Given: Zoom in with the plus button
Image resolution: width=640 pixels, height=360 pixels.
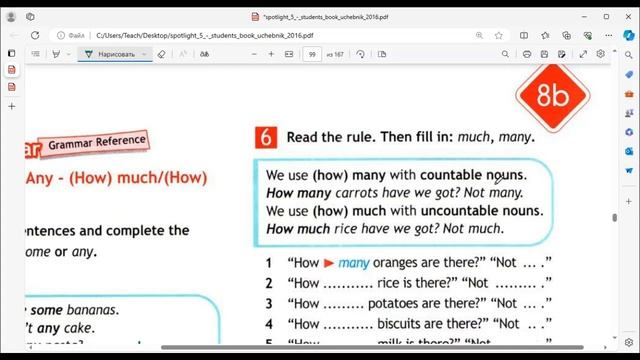Looking at the screenshot, I should (271, 54).
